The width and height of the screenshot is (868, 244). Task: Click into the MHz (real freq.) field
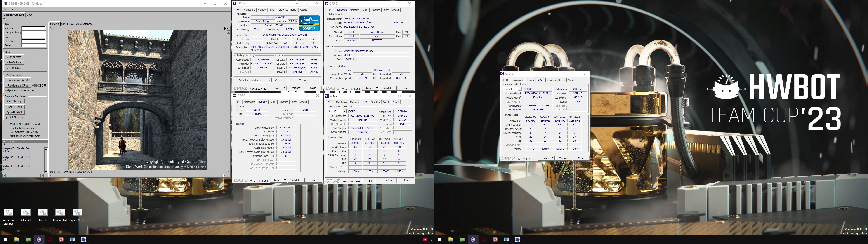34,33
